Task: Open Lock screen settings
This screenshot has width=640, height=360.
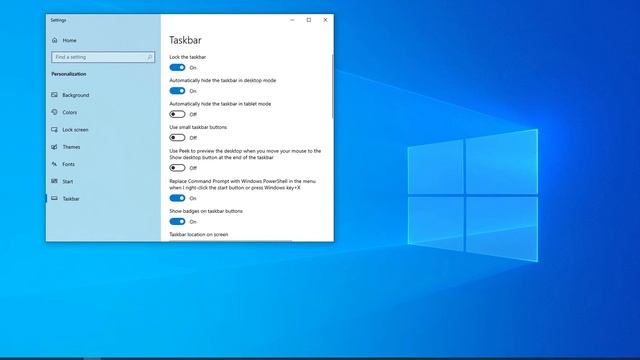Action: click(103, 130)
